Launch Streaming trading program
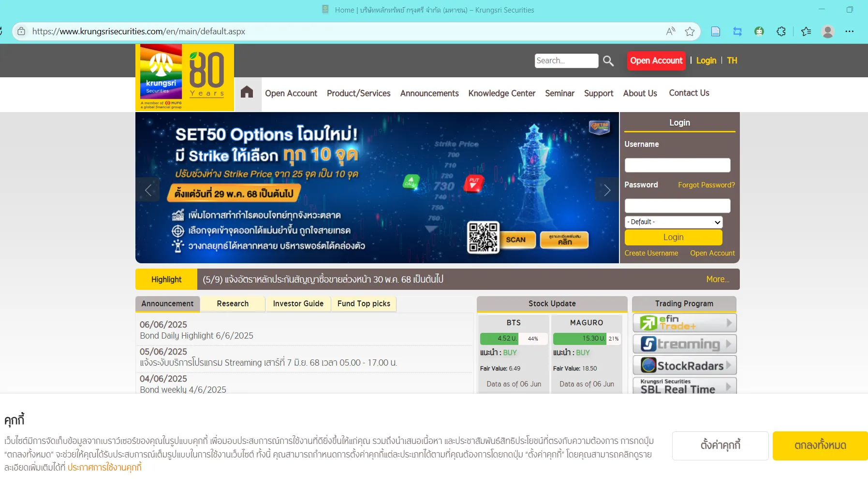 [684, 344]
